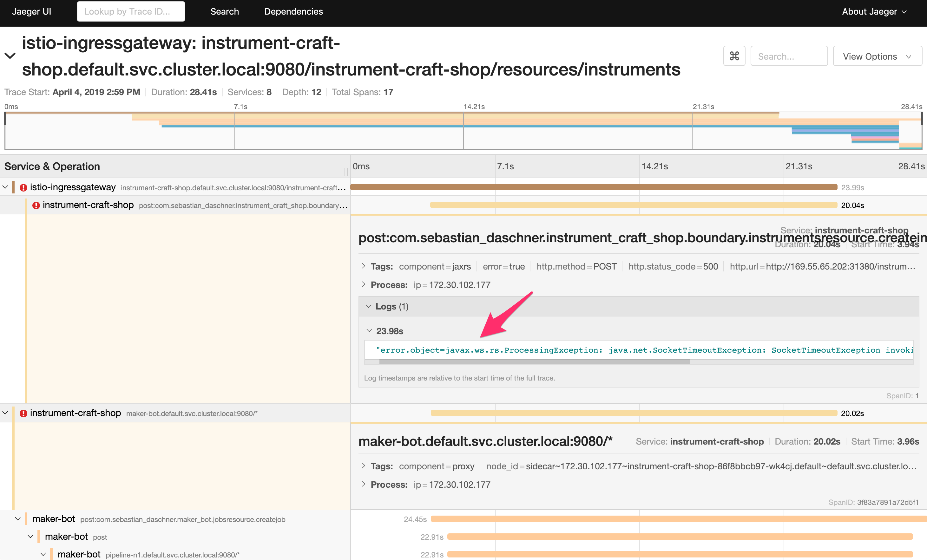Open the View Options dropdown
Screen dimensions: 927x560
[877, 56]
